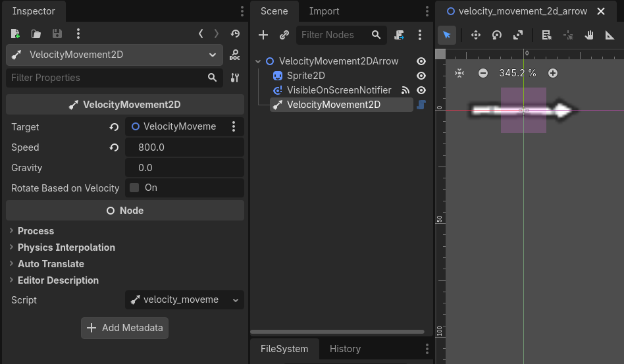Image resolution: width=624 pixels, height=364 pixels.
Task: Show list of selectable nodes tool
Action: click(547, 35)
